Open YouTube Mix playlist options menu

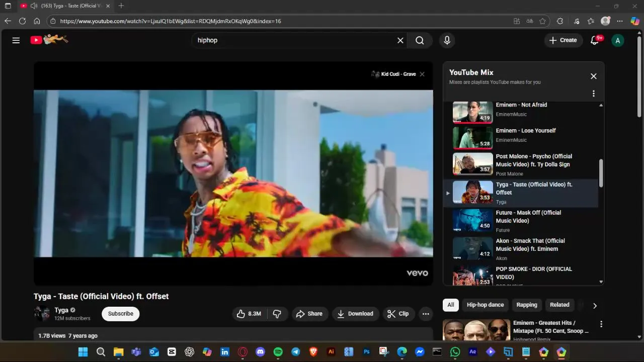[x=594, y=94]
